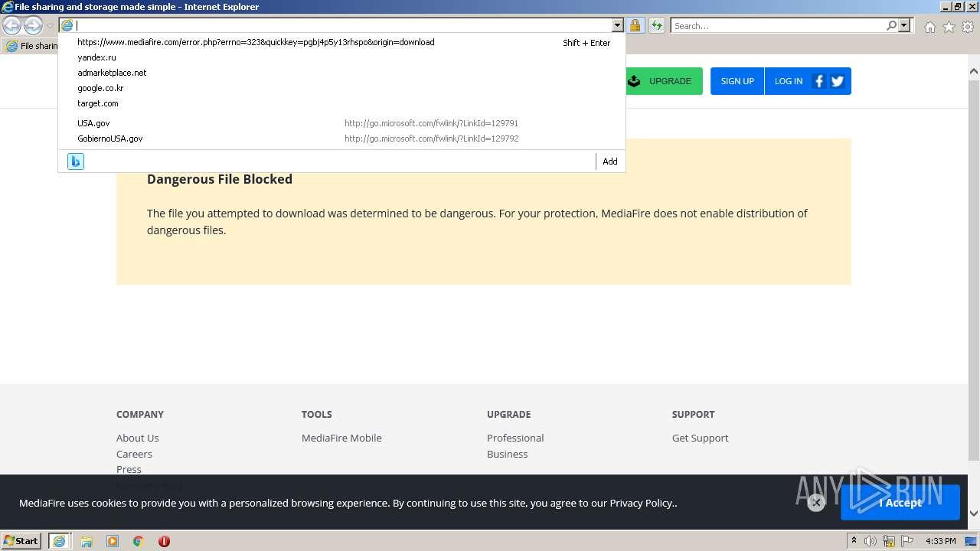The width and height of the screenshot is (980, 551).
Task: Open the Business upgrade link
Action: pyautogui.click(x=508, y=454)
